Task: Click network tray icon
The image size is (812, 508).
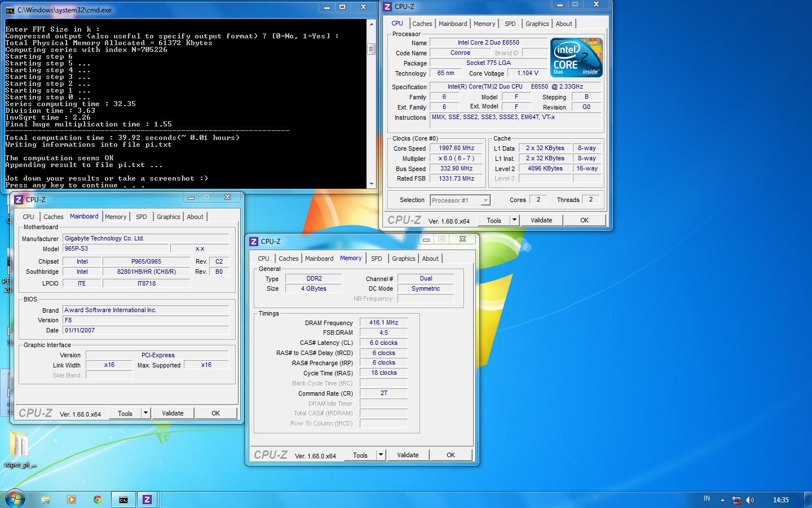Action: coord(736,500)
